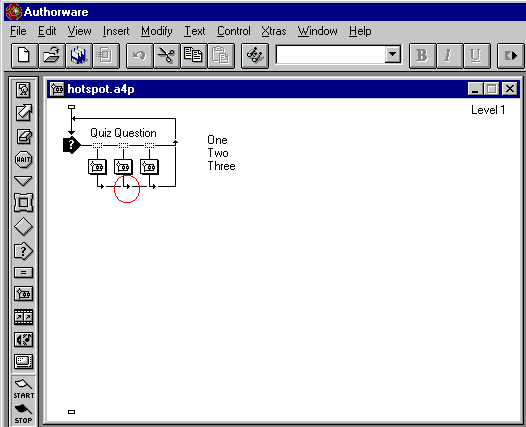Minimize the hotspot.a4p window
This screenshot has height=427, width=526.
pos(475,89)
